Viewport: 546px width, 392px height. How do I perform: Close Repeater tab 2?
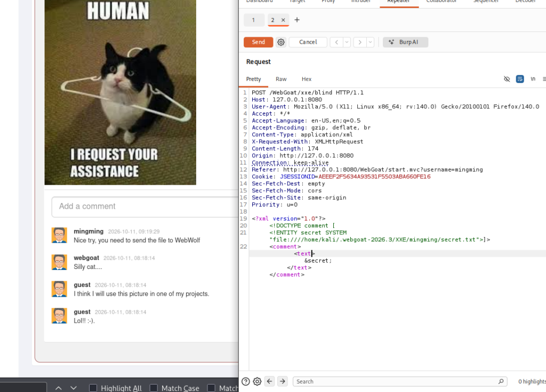point(283,20)
